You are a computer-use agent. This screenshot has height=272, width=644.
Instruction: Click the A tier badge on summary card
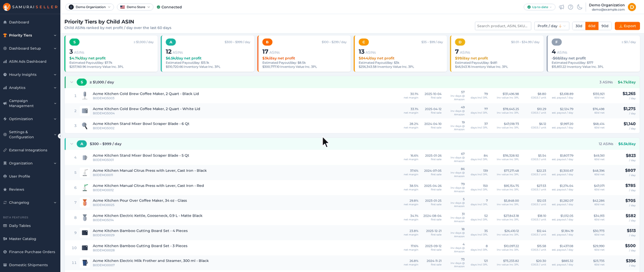(171, 42)
